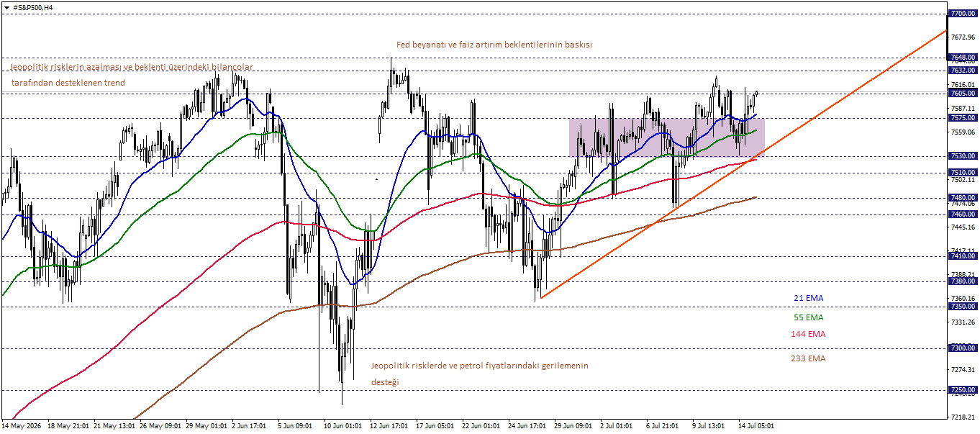This screenshot has width=980, height=434.
Task: Click the 7445.16 price scale value
Action: point(963,227)
